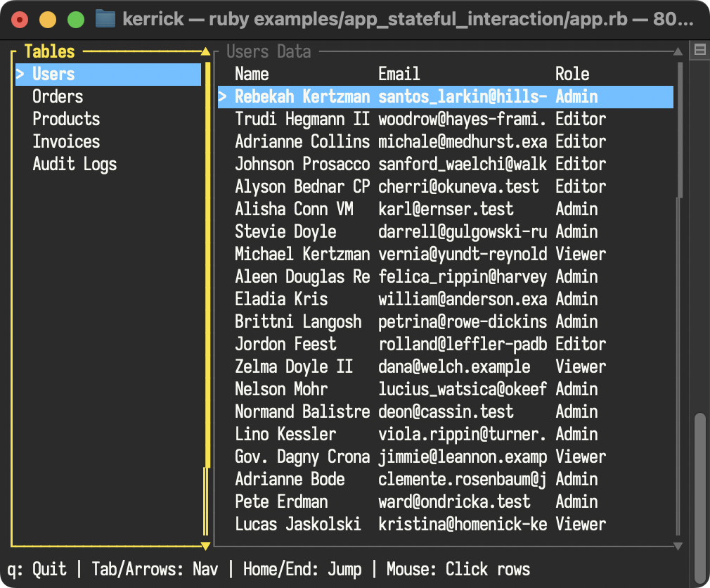
Task: Click the Editor role for Jordon Feest
Action: 581,344
